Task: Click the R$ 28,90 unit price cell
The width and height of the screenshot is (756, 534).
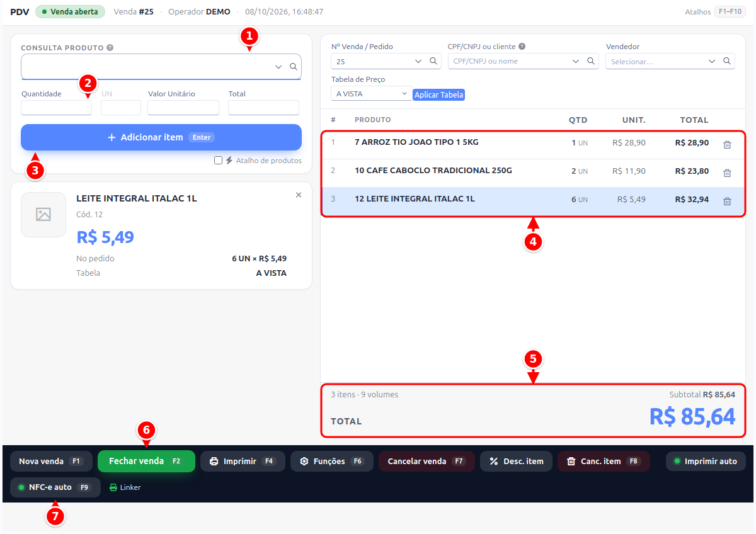Action: [629, 143]
